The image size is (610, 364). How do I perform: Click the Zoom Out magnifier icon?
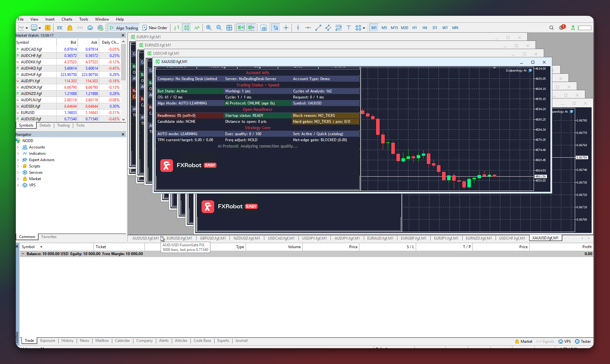(219, 28)
